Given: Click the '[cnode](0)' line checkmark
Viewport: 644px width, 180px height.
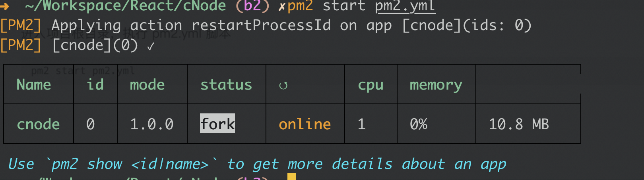Looking at the screenshot, I should (x=151, y=46).
